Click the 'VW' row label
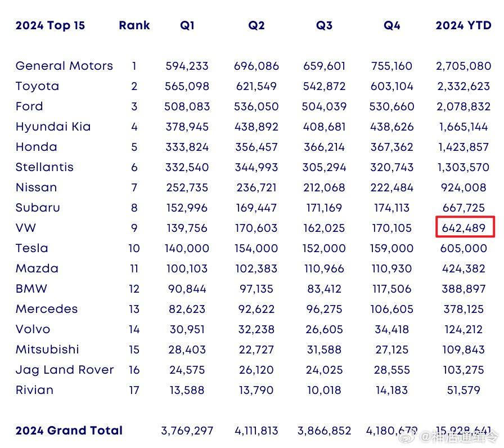Viewport: 504px width, 448px height. click(x=26, y=228)
